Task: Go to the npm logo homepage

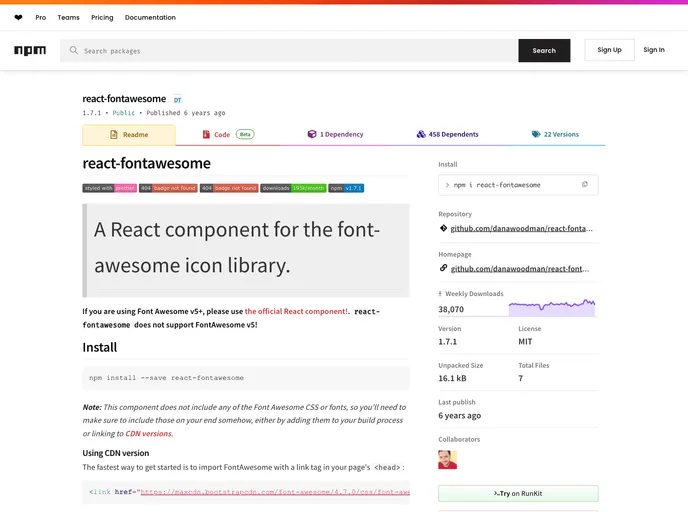Action: pos(30,50)
